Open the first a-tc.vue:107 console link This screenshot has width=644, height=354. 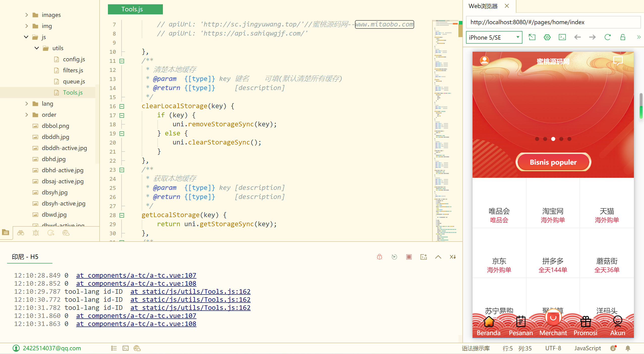click(136, 275)
